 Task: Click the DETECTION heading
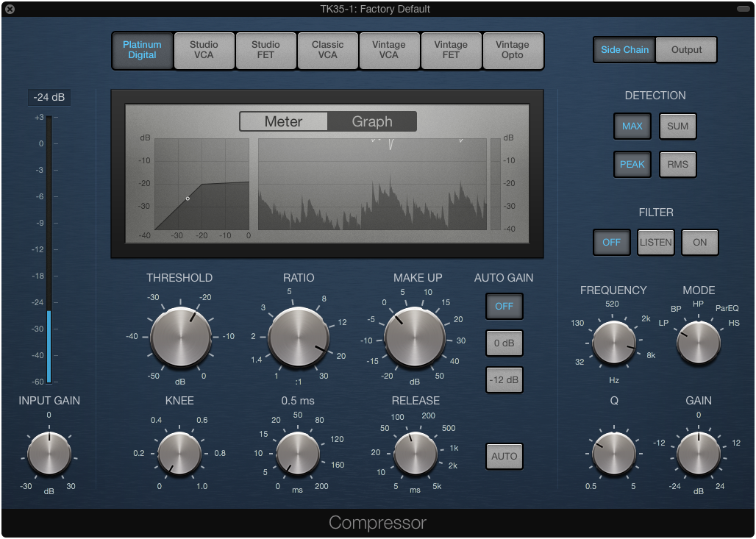tap(655, 96)
